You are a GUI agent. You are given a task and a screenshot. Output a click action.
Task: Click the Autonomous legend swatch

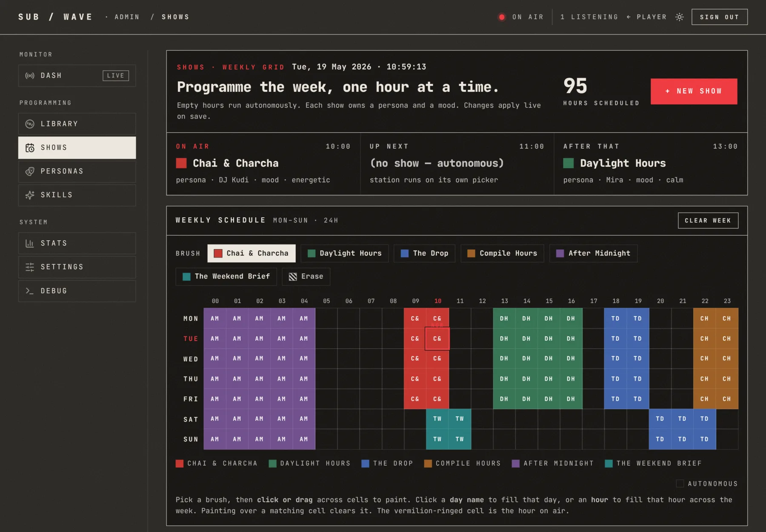[x=680, y=484]
